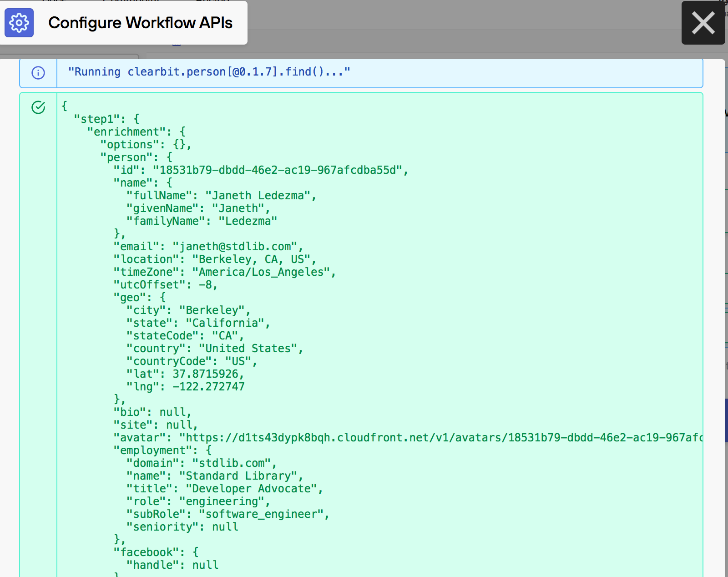The width and height of the screenshot is (728, 577).
Task: Click the city "Berkeley" line
Action: pyautogui.click(x=188, y=310)
